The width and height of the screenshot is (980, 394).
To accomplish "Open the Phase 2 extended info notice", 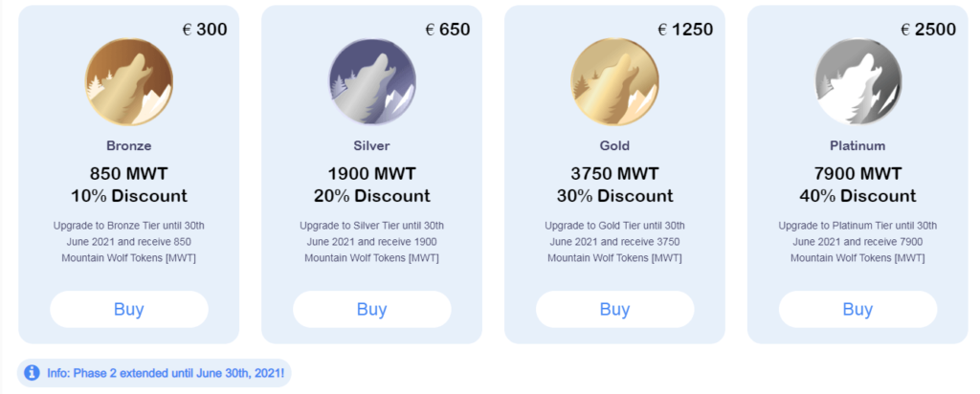I will tap(154, 373).
